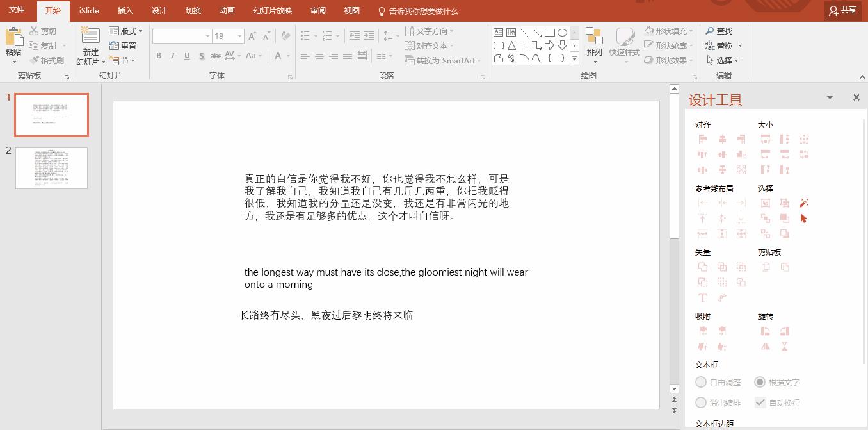Click the Arrange (排列) button
Viewport: 868px width, 430px height.
coord(594,45)
